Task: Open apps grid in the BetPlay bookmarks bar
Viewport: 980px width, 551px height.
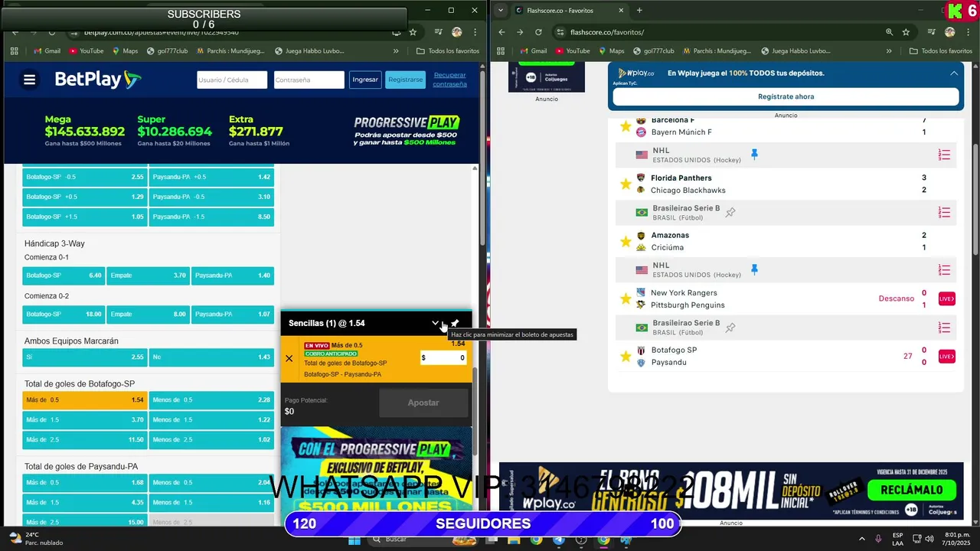Action: 14,51
